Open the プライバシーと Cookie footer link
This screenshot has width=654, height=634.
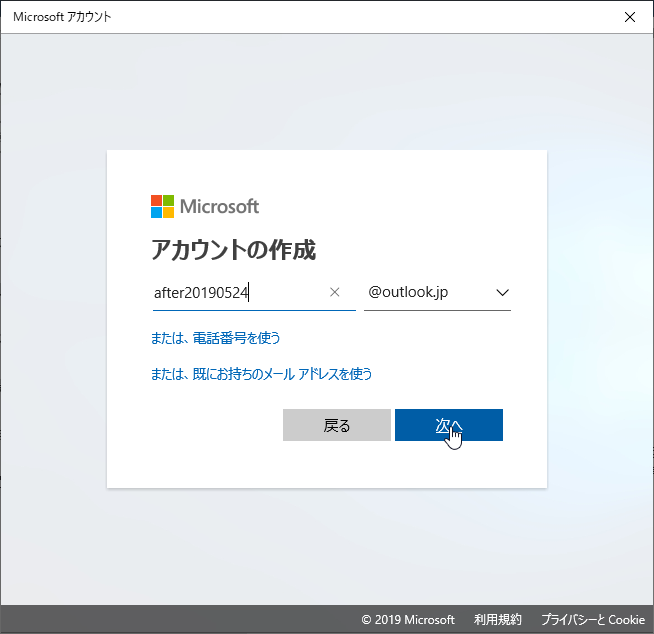click(593, 619)
